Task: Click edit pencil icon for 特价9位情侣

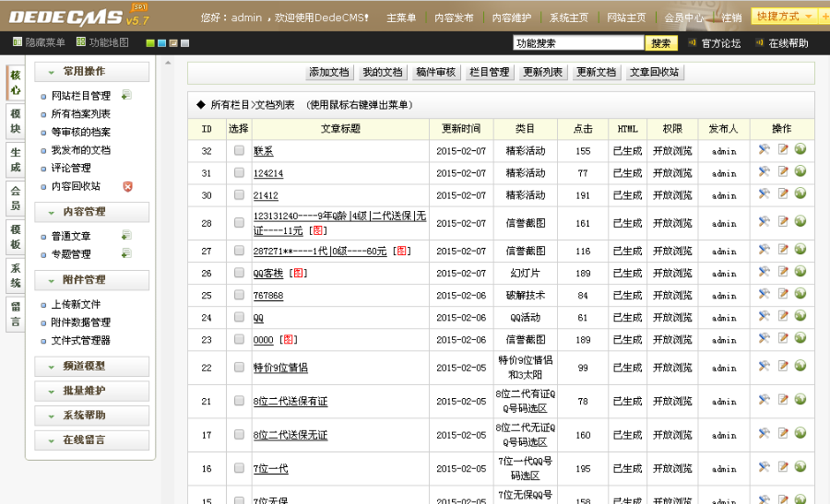Action: pyautogui.click(x=783, y=367)
